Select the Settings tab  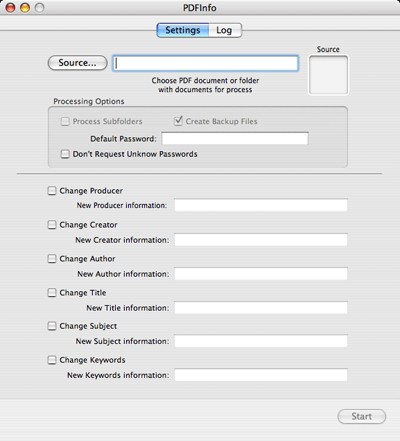tap(183, 30)
